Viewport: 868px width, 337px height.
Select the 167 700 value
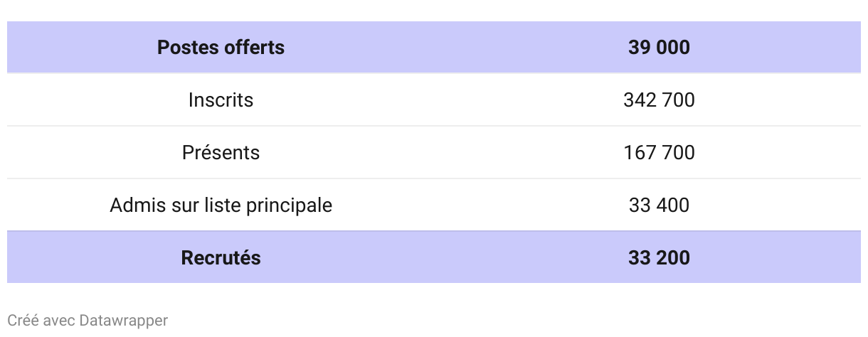tap(659, 153)
